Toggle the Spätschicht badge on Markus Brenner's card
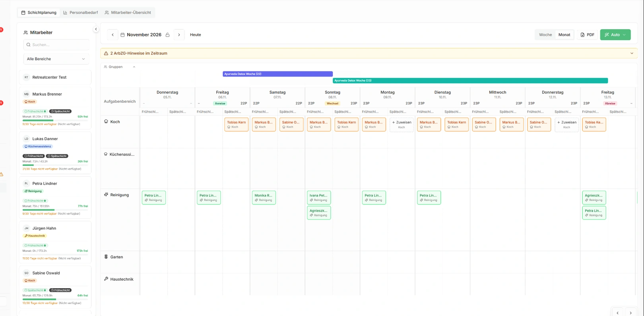 pos(60,112)
